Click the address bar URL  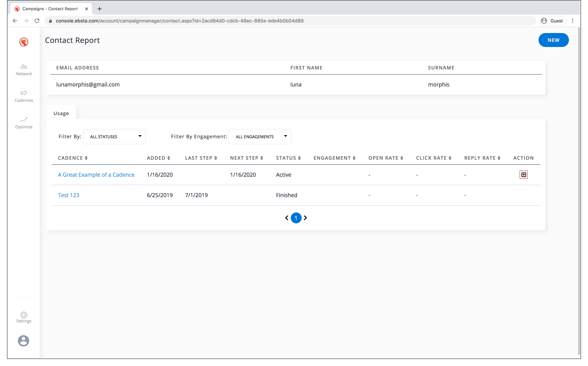point(179,21)
